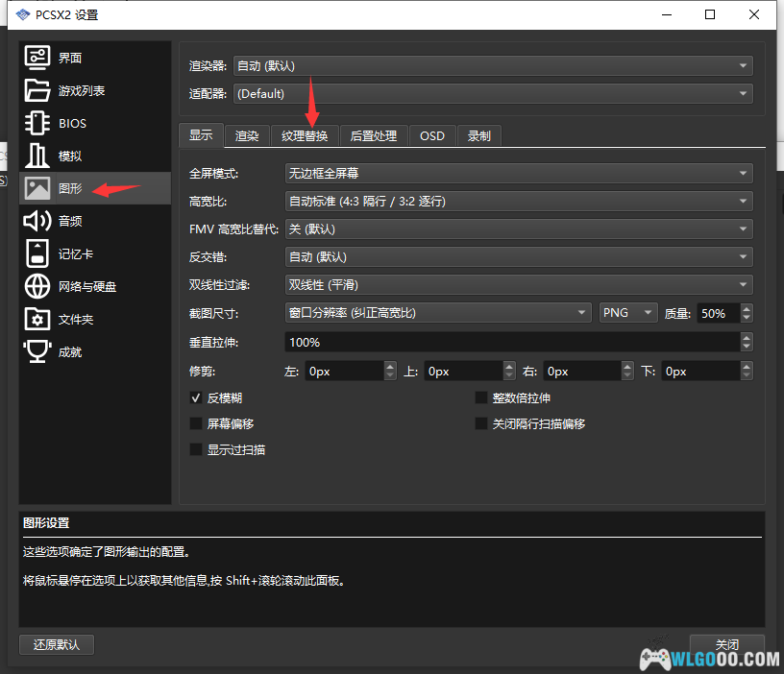
Task: Uncheck the 反模糊 checkbox
Action: [x=197, y=397]
